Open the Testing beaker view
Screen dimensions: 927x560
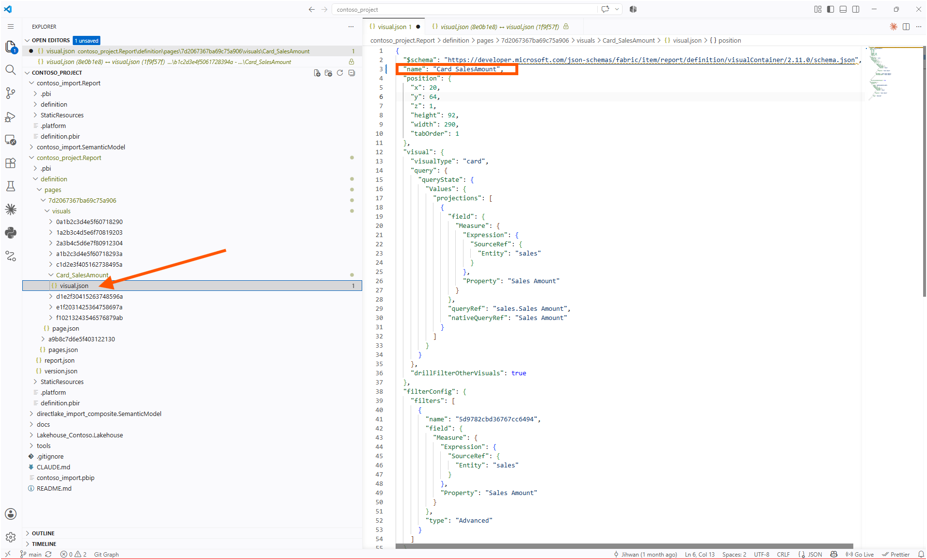pyautogui.click(x=11, y=186)
